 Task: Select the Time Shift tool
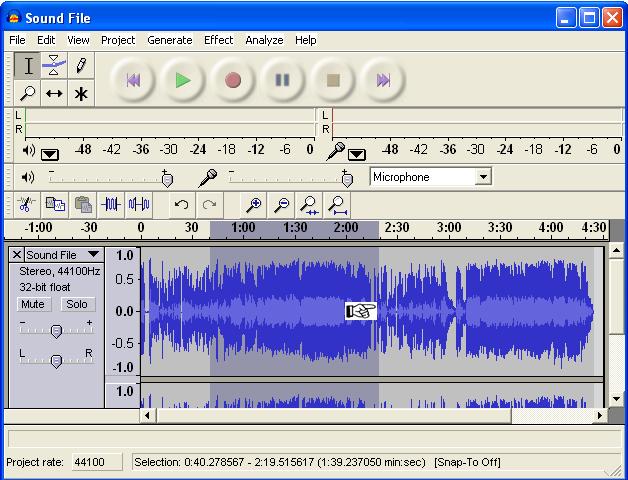tap(54, 93)
